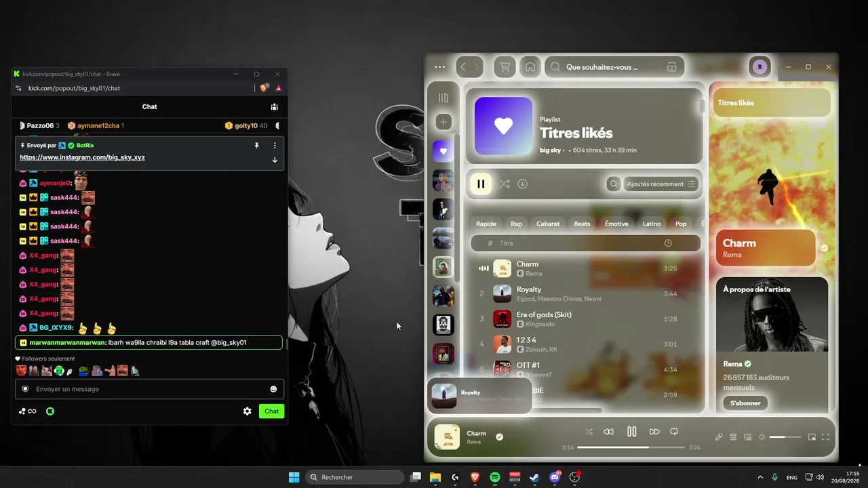Toggle repeat mode in the player bar
The height and width of the screenshot is (488, 868).
[674, 432]
